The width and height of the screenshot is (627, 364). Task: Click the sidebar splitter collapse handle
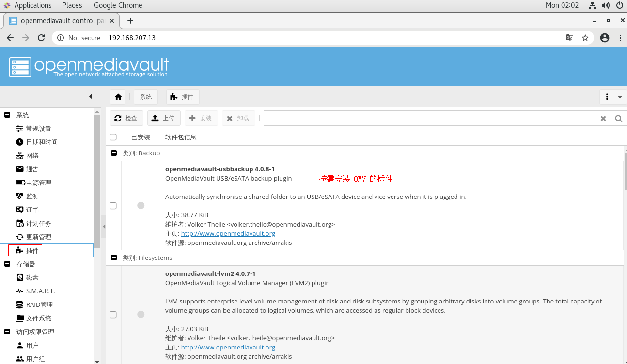(x=104, y=227)
